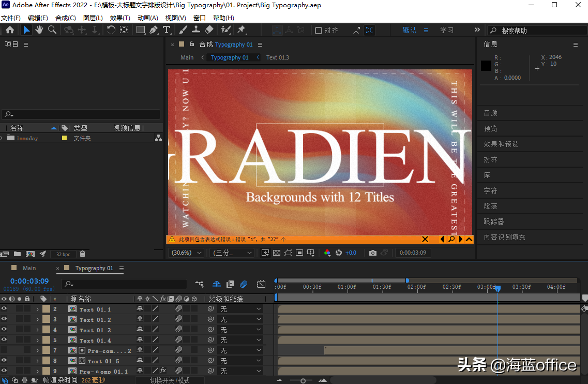Switch to the Main timeline tab
588x384 pixels.
click(x=29, y=268)
